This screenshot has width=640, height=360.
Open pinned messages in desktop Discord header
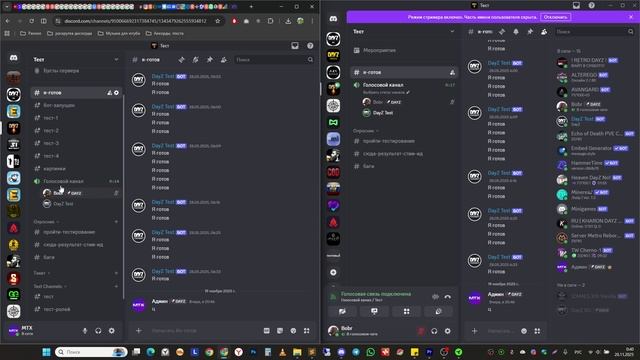(530, 31)
